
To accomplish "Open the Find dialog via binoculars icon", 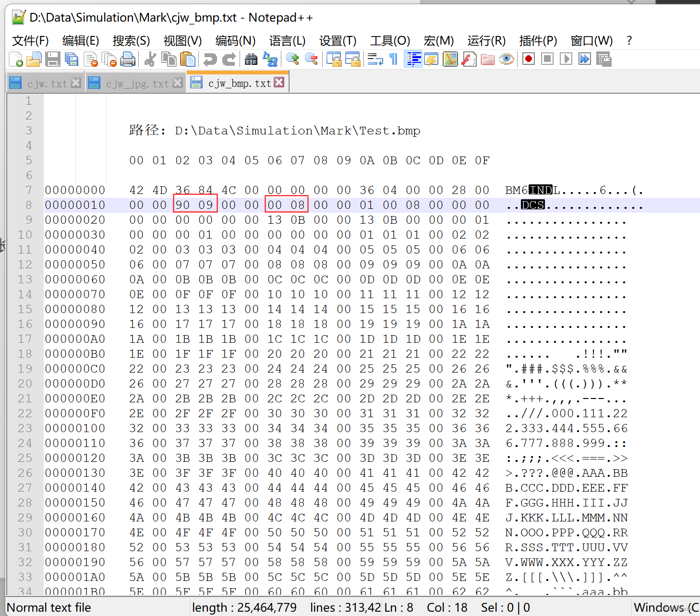I will pos(250,59).
